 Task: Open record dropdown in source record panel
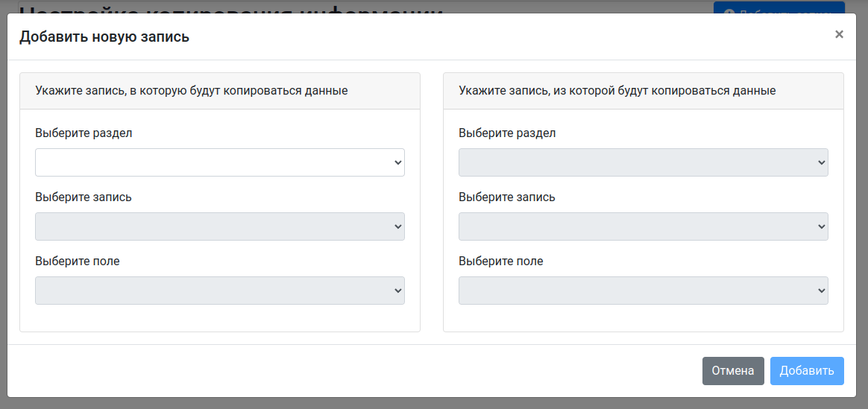(x=643, y=226)
